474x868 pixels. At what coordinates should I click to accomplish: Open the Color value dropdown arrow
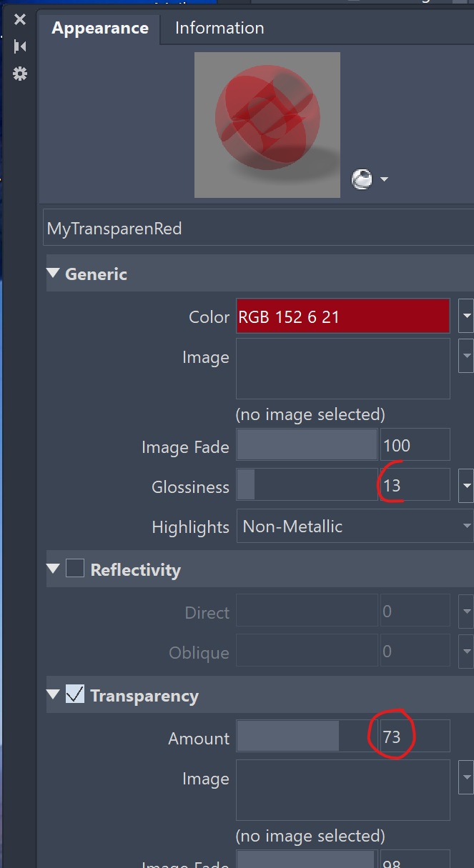[467, 316]
